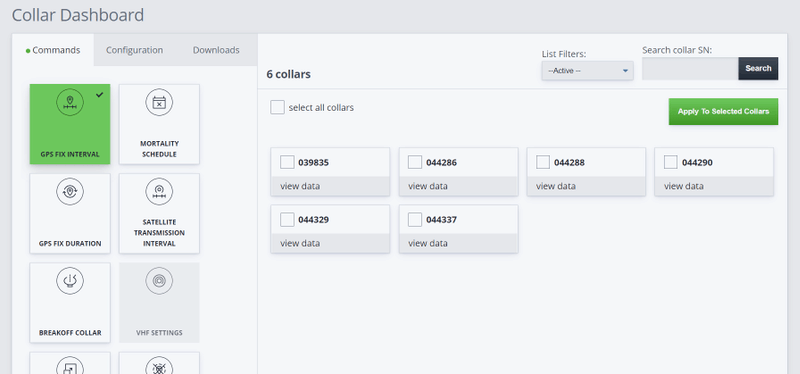Open view data for collar 044329
The image size is (800, 374).
[300, 243]
